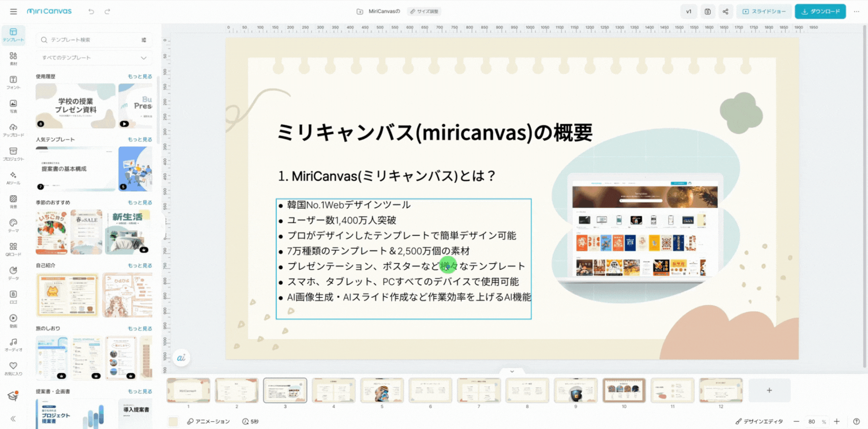The image size is (868, 429).
Task: Click the redo arrow icon
Action: click(107, 11)
